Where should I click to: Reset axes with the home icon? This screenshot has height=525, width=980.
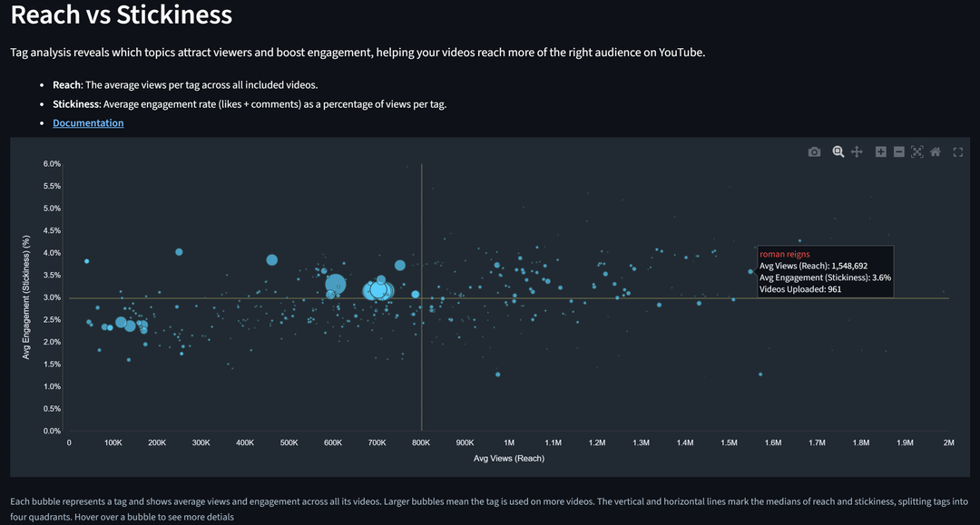(935, 151)
